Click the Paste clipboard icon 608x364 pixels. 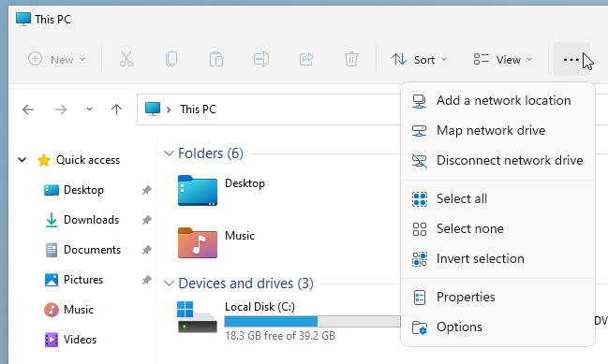pyautogui.click(x=216, y=59)
